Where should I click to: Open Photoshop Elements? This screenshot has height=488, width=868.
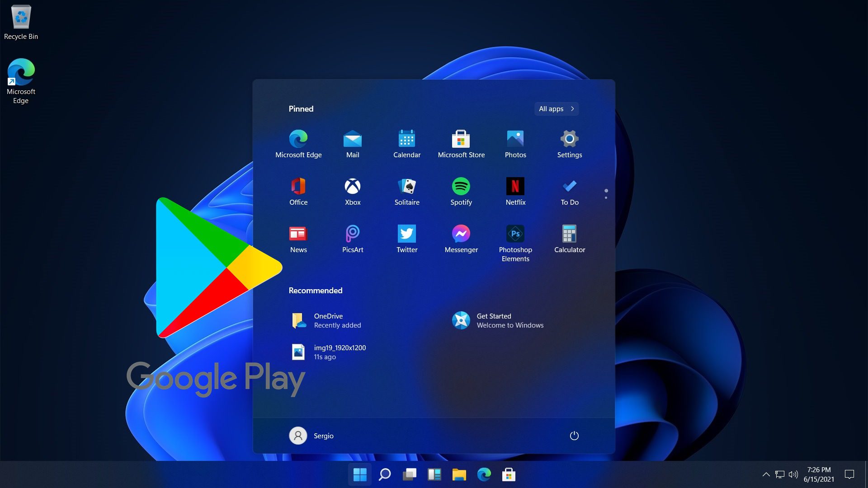(515, 243)
